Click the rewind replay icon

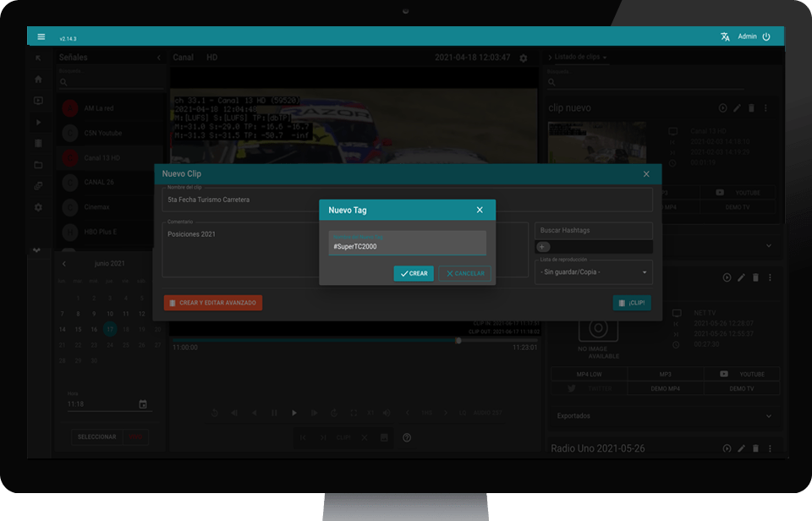tap(215, 413)
